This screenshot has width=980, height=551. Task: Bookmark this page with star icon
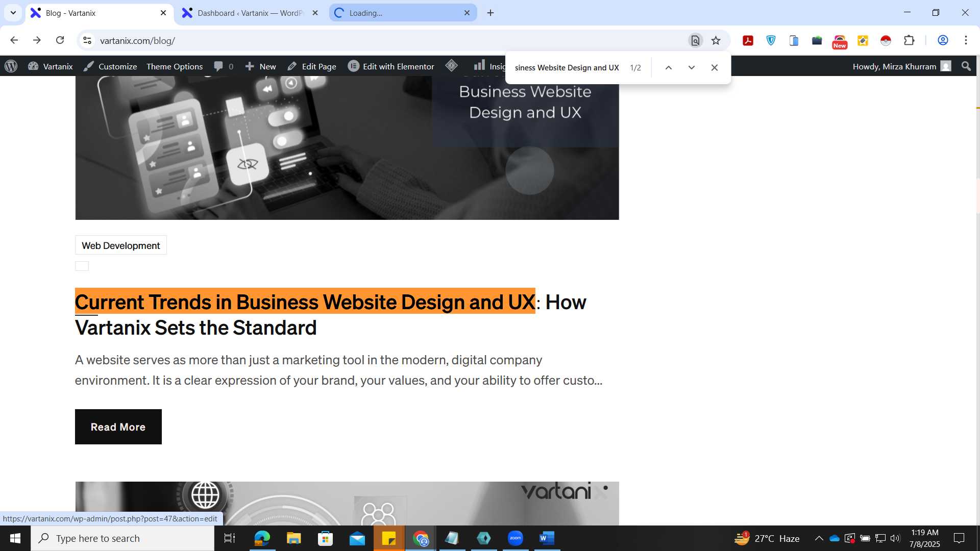716,40
